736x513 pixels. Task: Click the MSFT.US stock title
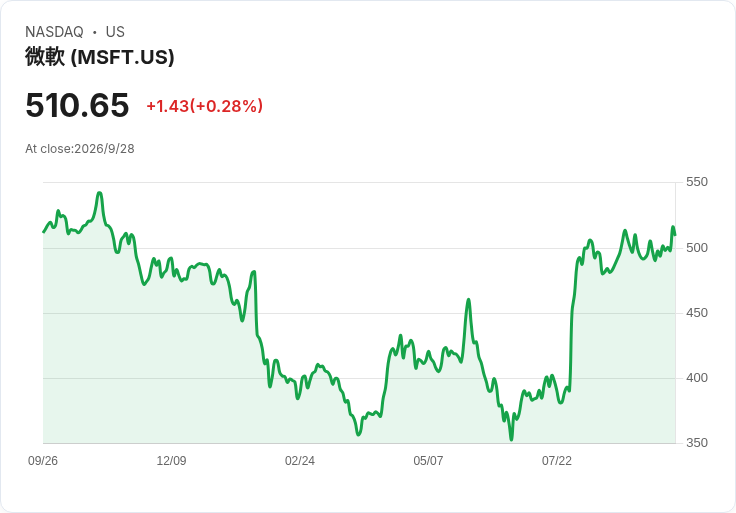coord(100,57)
